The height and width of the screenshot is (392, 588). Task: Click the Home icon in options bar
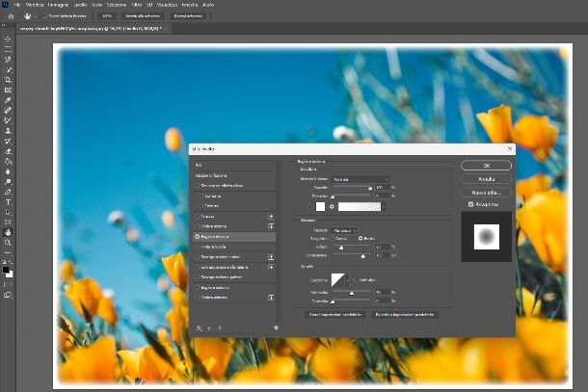tap(11, 16)
